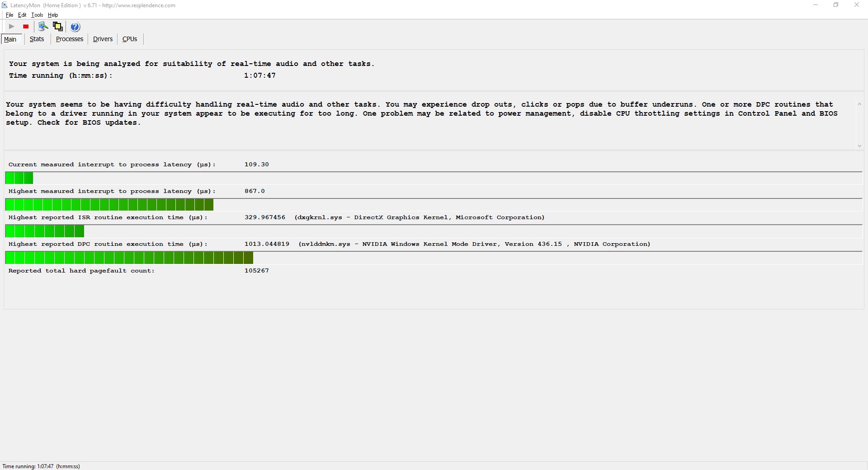Select the Main tab
The image size is (868, 470).
coord(10,39)
